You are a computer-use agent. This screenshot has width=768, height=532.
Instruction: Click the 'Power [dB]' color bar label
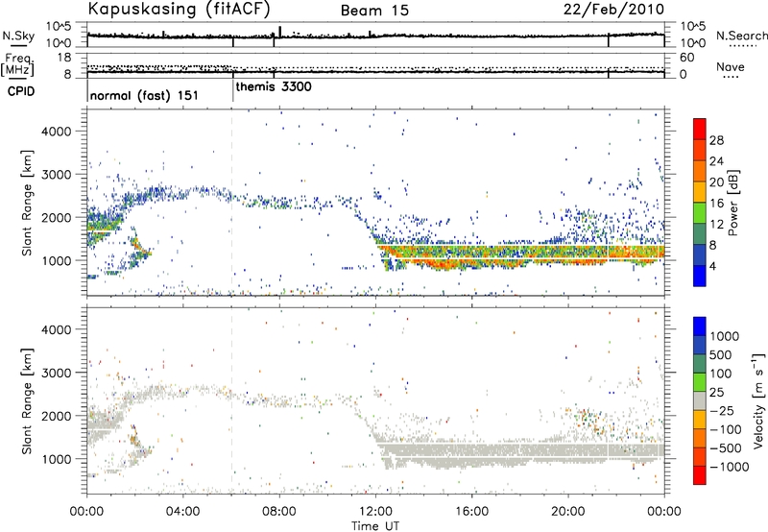[x=732, y=203]
